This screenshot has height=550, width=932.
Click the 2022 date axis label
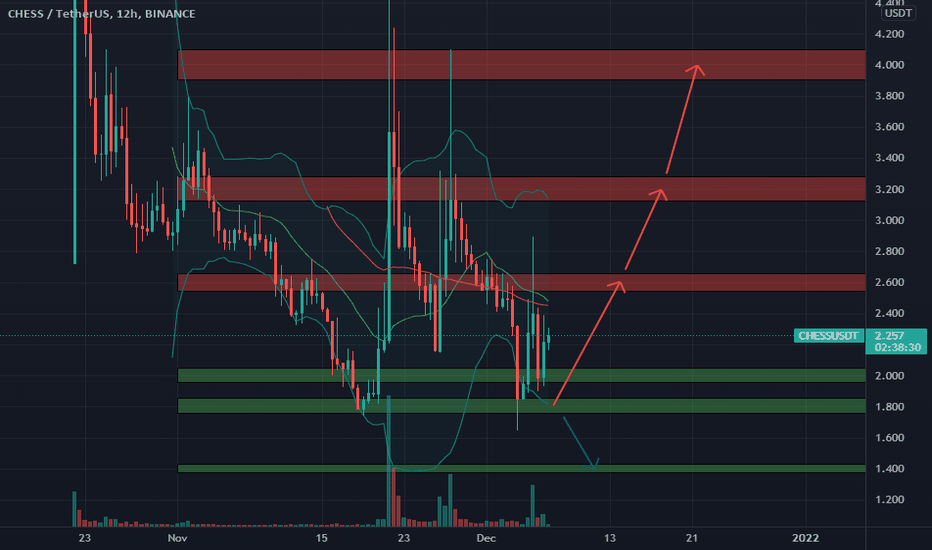(805, 538)
